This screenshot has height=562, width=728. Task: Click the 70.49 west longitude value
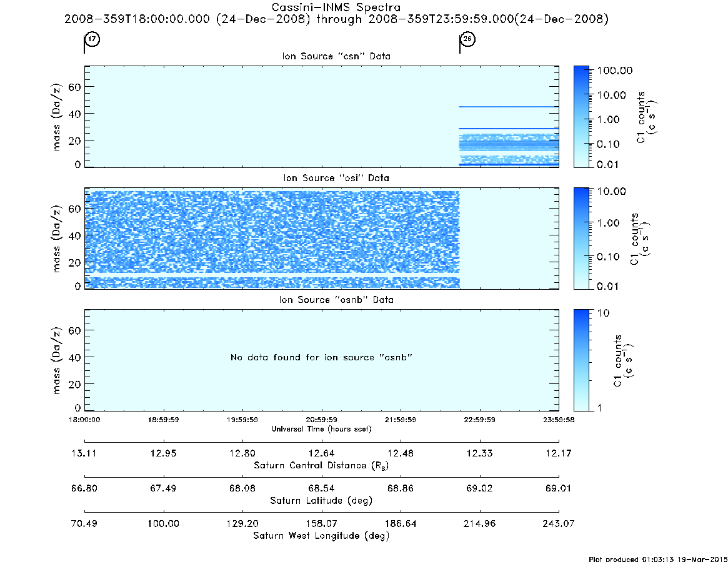click(x=84, y=524)
